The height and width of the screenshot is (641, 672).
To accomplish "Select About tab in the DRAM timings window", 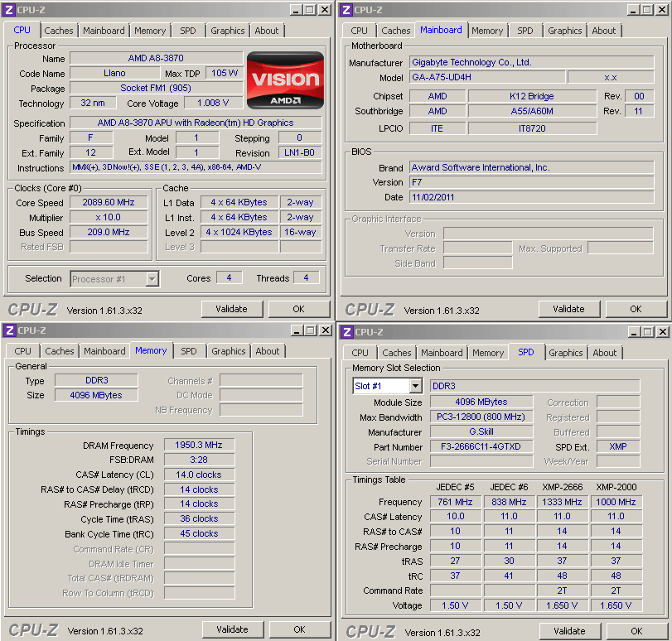I will tap(267, 351).
